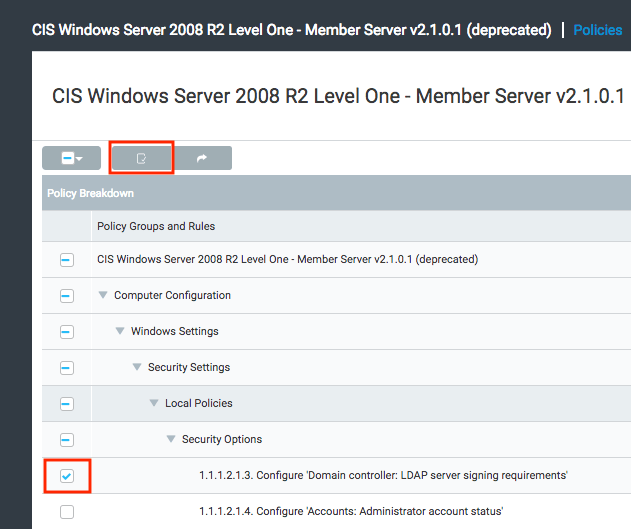631x529 pixels.
Task: Click the Policy Breakdown header
Action: 91,193
